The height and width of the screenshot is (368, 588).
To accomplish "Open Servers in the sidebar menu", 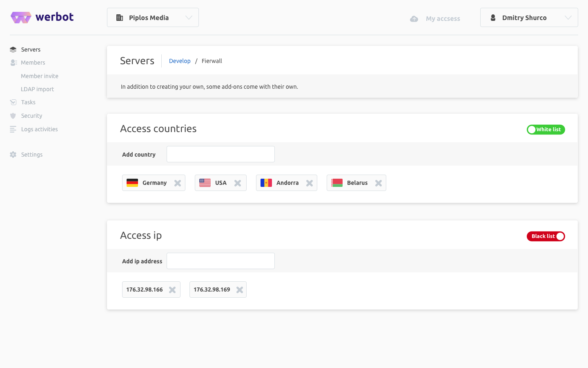I will point(31,49).
